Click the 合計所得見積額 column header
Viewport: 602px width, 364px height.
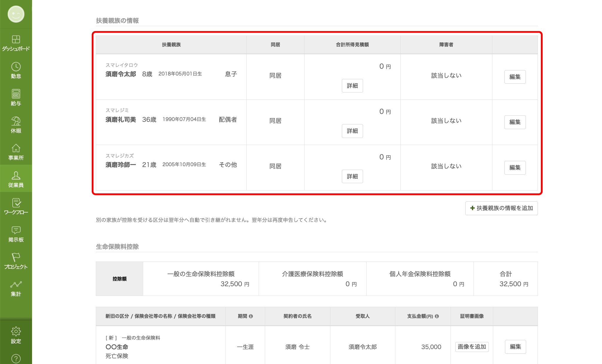click(x=352, y=45)
